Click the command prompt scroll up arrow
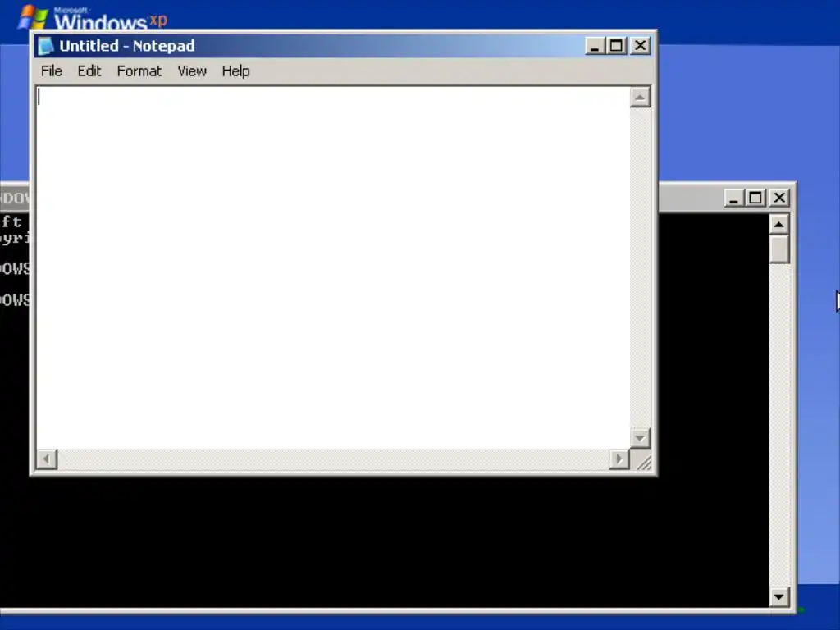Image resolution: width=840 pixels, height=630 pixels. pyautogui.click(x=779, y=225)
